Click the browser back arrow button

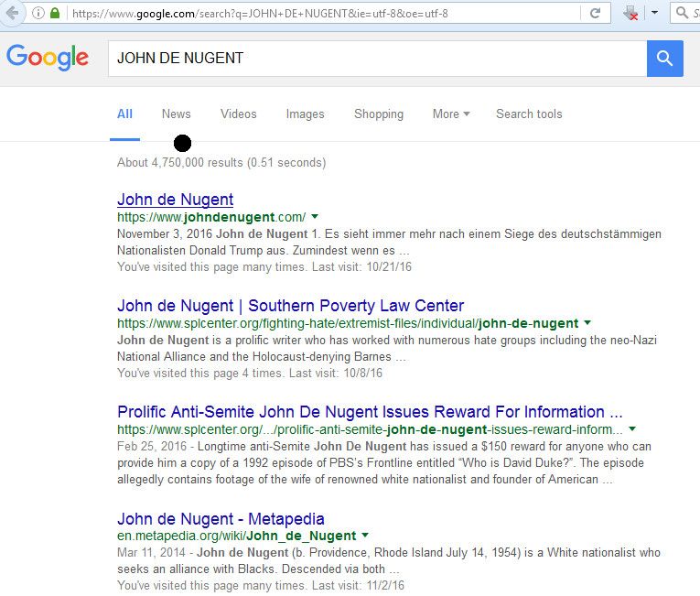(x=12, y=13)
